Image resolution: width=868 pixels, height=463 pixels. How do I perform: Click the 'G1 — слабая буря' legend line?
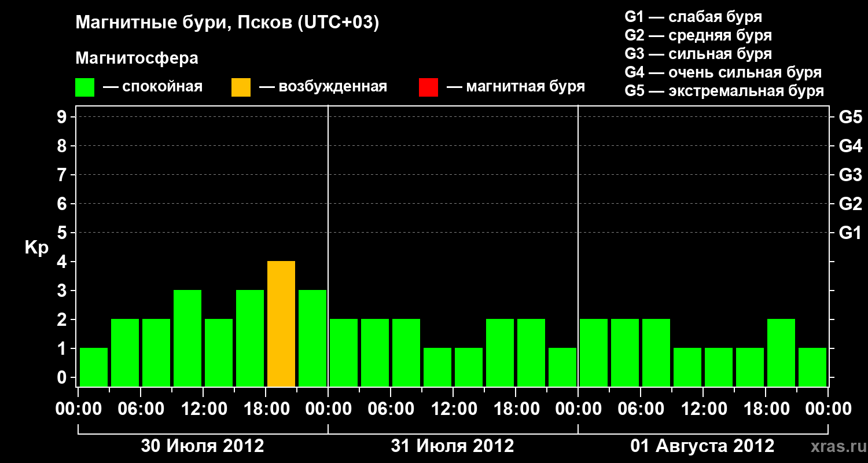pos(693,17)
